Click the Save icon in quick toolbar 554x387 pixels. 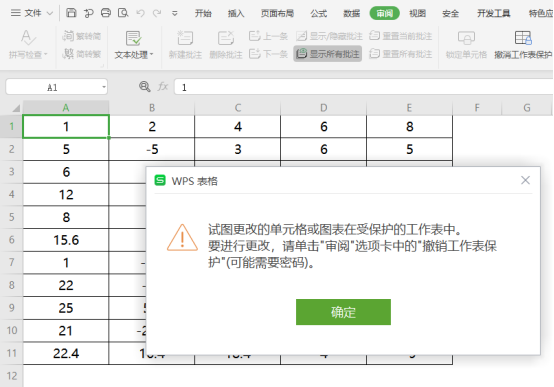(71, 13)
